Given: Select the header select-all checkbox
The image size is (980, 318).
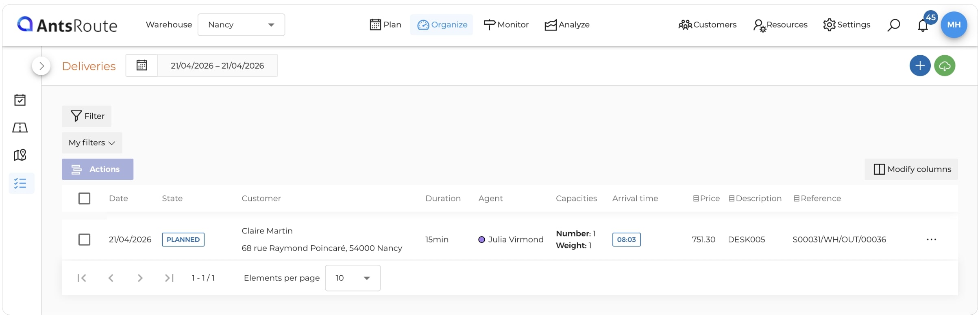Looking at the screenshot, I should coord(84,198).
